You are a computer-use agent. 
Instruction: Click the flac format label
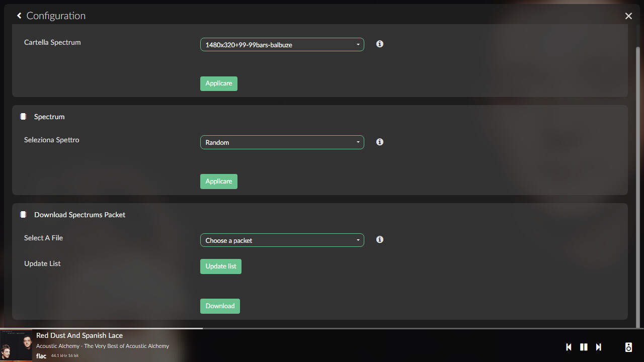(41, 356)
